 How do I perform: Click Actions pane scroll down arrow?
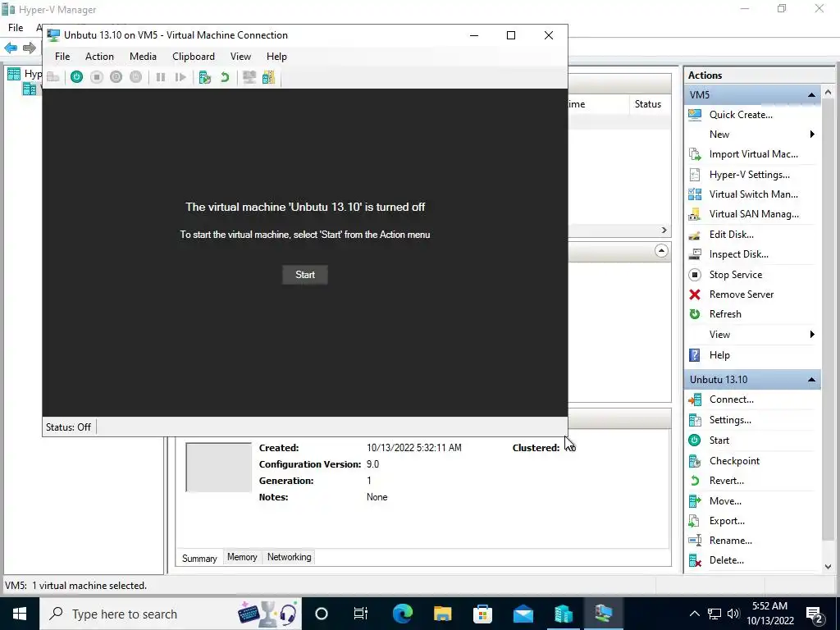829,566
